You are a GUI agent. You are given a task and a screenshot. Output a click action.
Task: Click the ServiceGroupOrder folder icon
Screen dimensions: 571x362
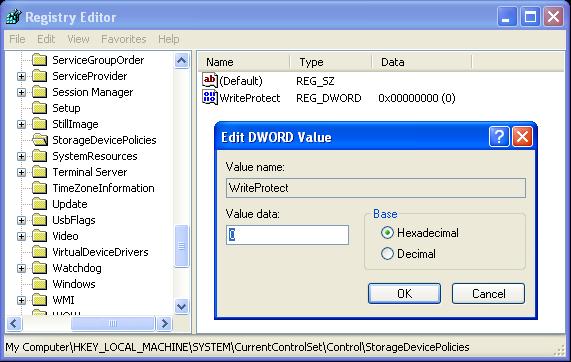(39, 60)
